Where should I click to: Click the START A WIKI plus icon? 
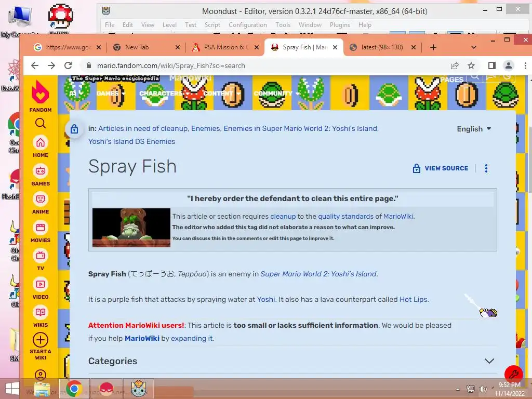tap(41, 340)
